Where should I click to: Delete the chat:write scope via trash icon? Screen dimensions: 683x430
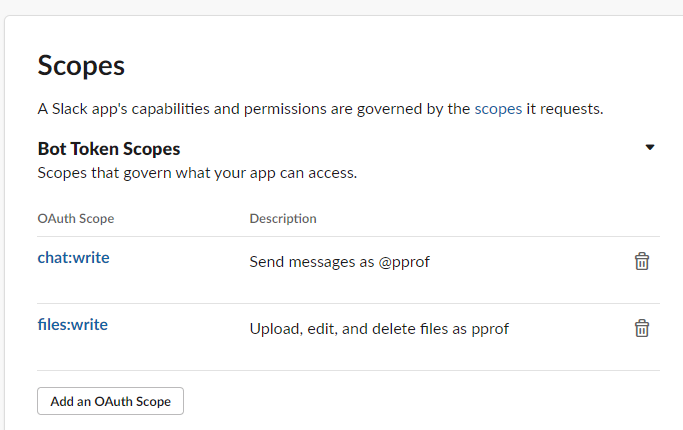pyautogui.click(x=642, y=261)
